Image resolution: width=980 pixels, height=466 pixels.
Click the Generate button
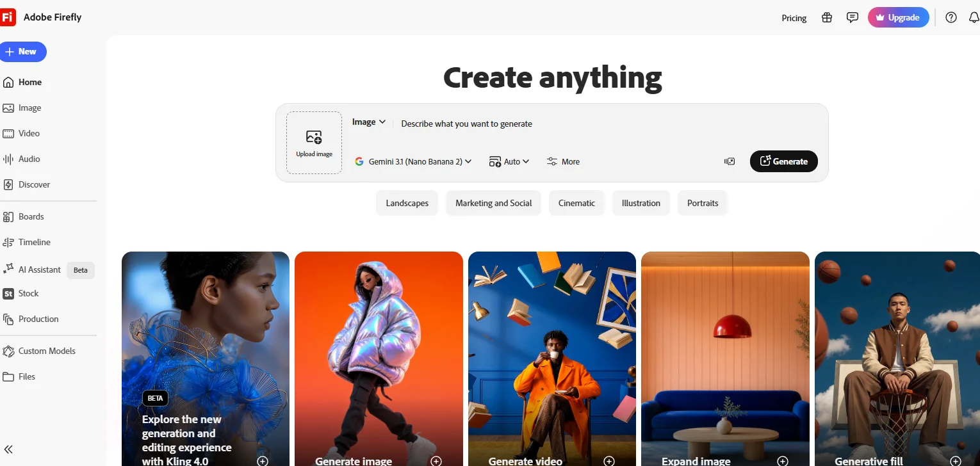pos(784,161)
